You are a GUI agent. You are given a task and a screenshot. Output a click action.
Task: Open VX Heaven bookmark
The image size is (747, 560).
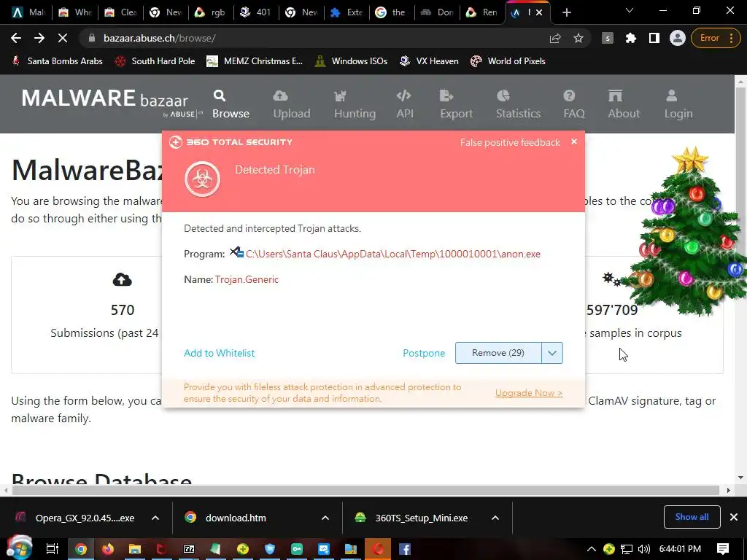429,61
